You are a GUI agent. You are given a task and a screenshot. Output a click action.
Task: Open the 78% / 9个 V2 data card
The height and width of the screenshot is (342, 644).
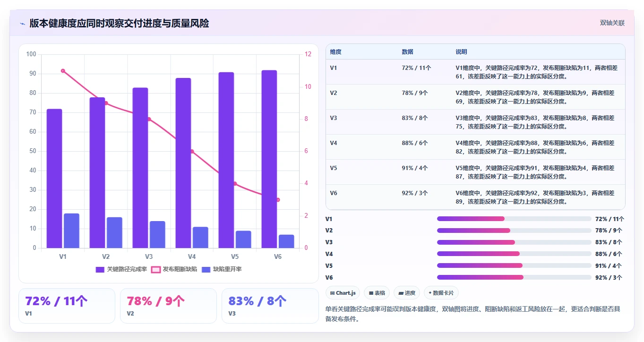pyautogui.click(x=168, y=306)
